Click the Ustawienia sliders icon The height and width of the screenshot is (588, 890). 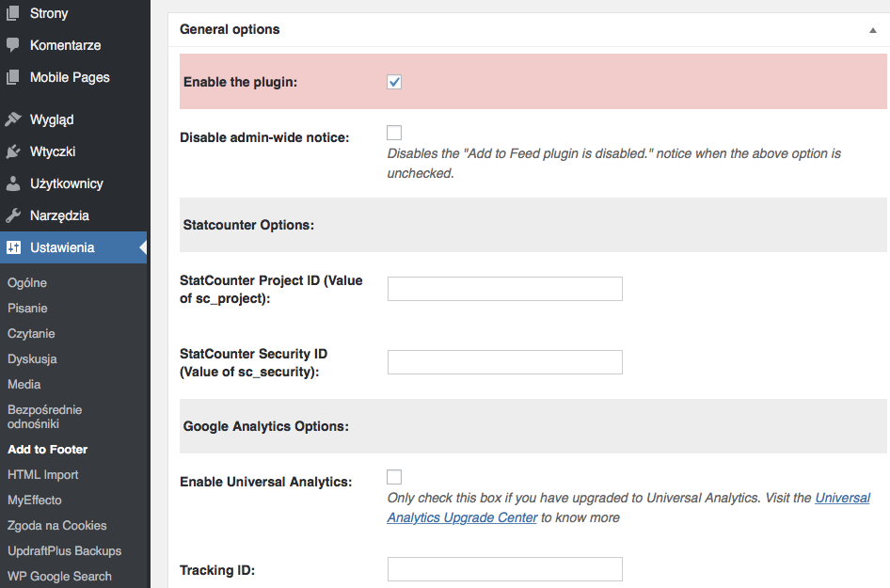pos(13,247)
